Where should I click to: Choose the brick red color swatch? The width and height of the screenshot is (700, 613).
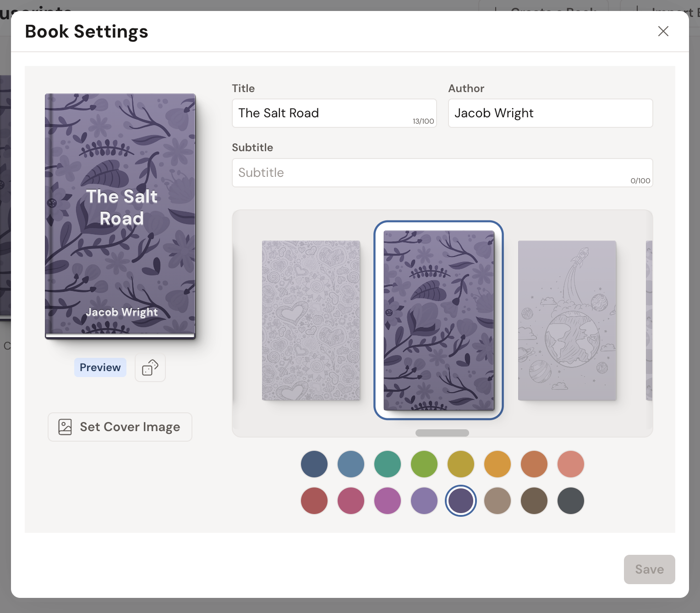pos(314,501)
